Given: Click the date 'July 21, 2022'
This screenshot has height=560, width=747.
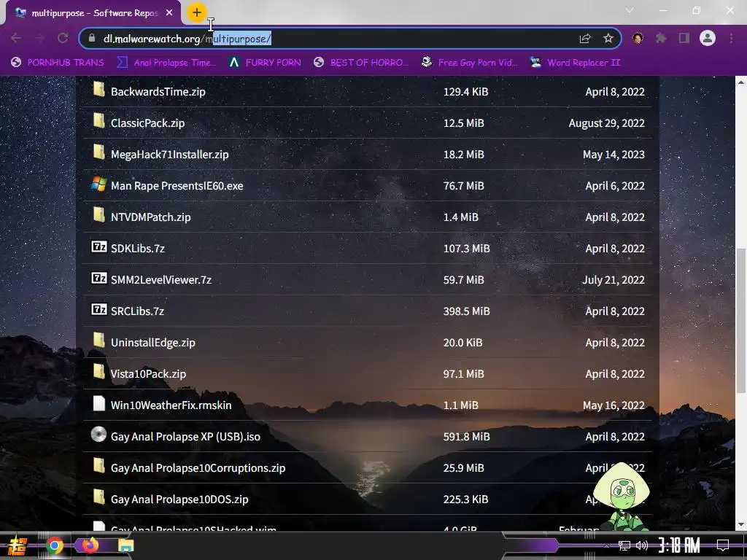Looking at the screenshot, I should click(613, 280).
